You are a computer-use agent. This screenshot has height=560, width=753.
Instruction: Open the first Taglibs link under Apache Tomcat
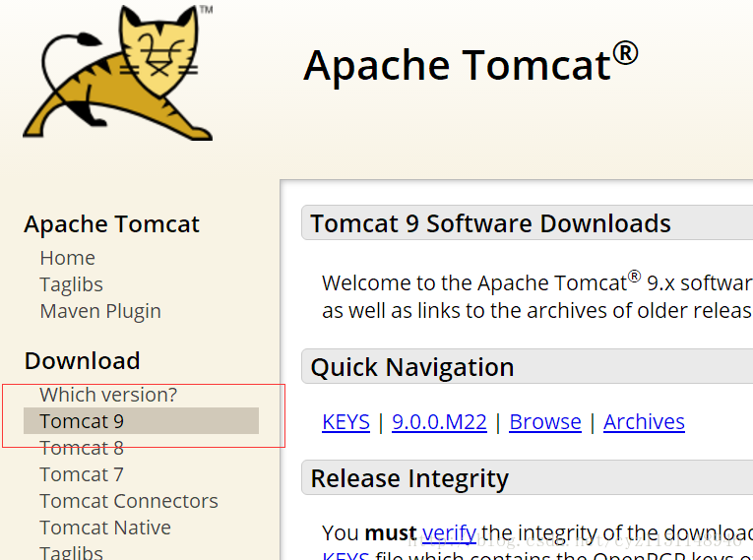click(71, 284)
